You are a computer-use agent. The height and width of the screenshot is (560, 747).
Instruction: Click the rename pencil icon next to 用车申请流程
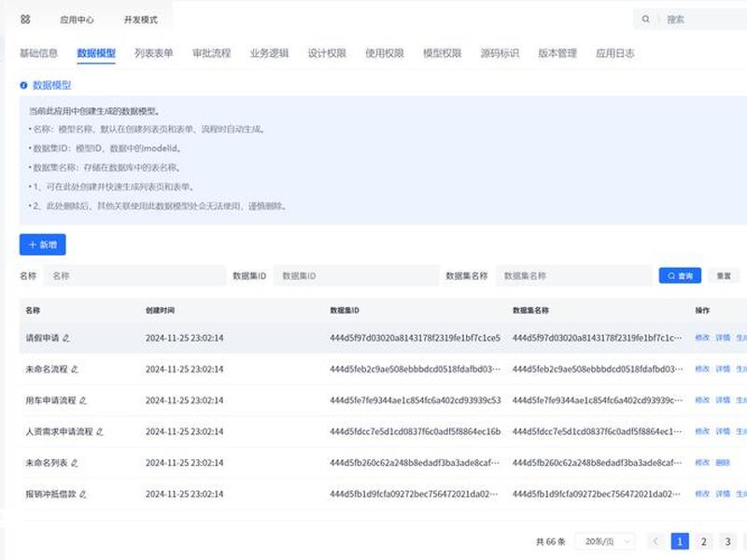tap(83, 400)
